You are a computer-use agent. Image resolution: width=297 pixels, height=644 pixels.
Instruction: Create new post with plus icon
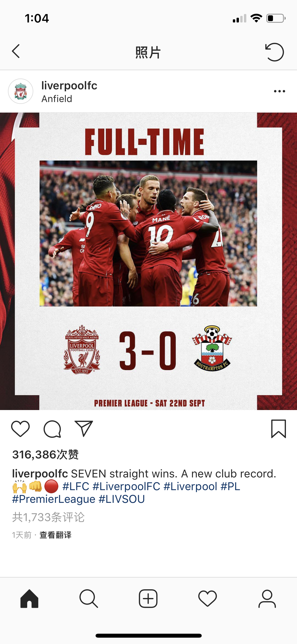pyautogui.click(x=148, y=599)
